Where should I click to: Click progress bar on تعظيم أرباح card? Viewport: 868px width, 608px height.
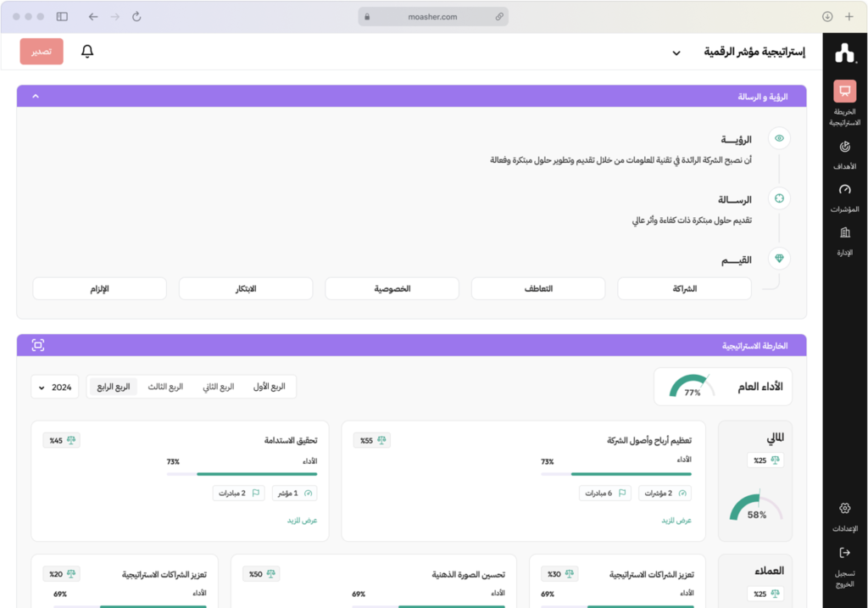(616, 474)
